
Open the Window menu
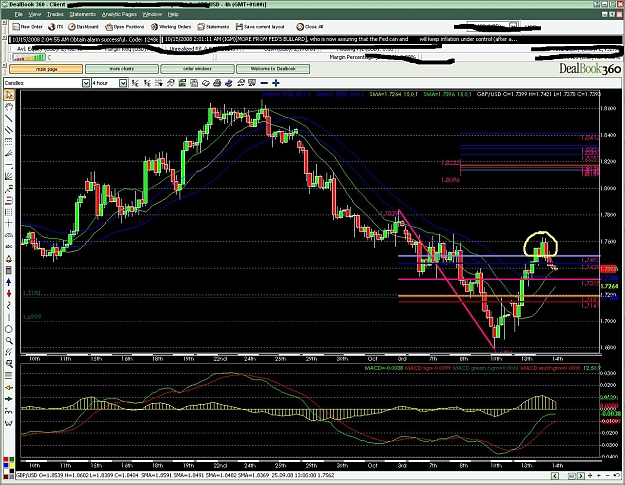click(152, 14)
